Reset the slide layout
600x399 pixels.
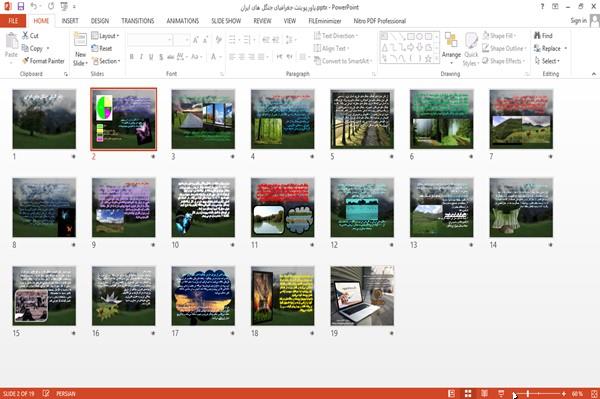click(102, 48)
